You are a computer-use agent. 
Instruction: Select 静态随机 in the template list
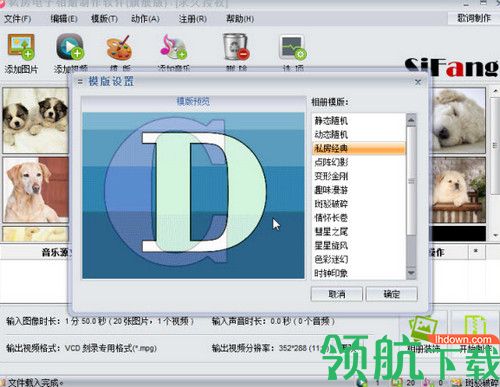pos(359,120)
